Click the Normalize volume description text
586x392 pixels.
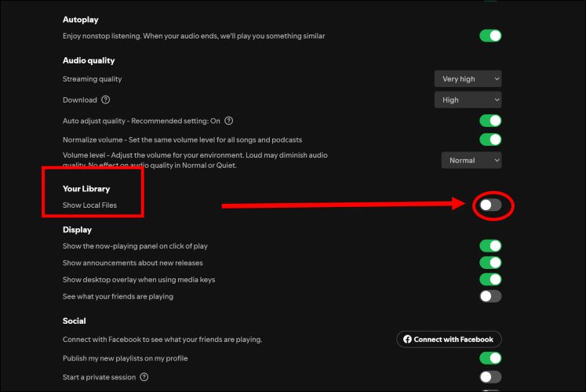(182, 140)
